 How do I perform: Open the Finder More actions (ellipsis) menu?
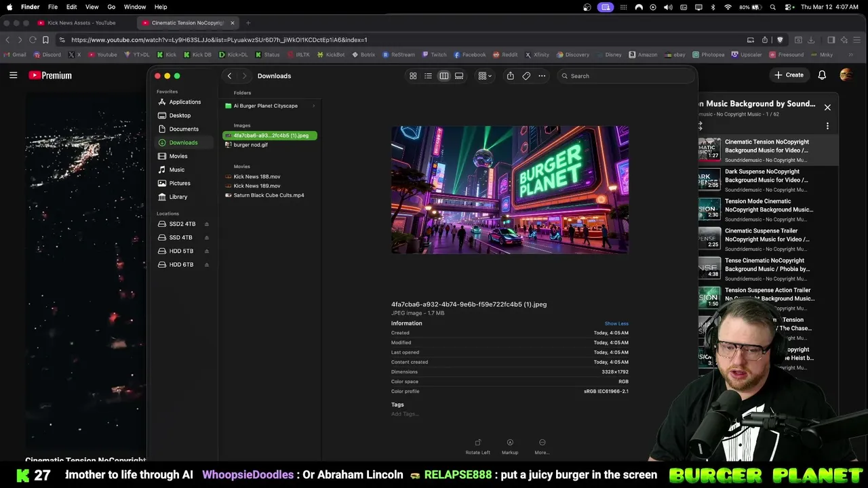tap(542, 76)
